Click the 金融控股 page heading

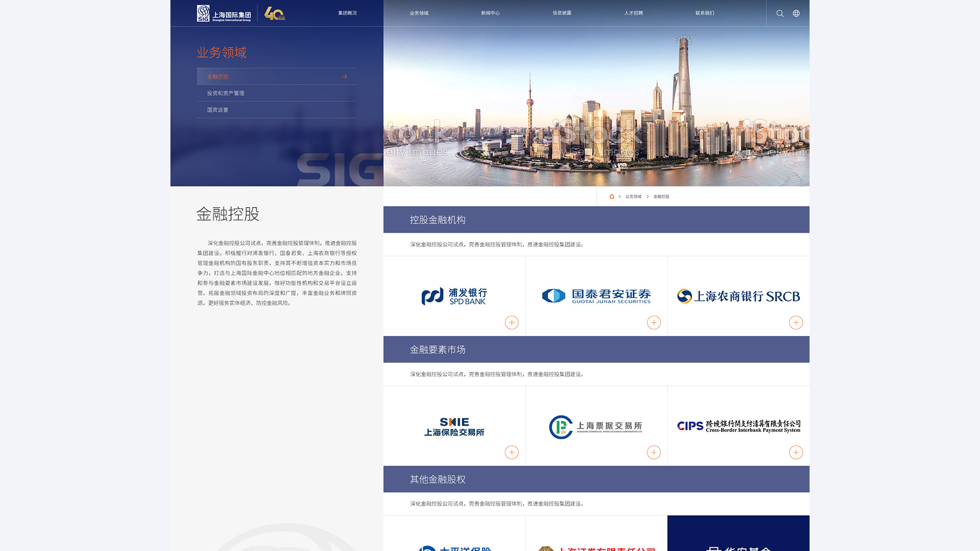[228, 214]
